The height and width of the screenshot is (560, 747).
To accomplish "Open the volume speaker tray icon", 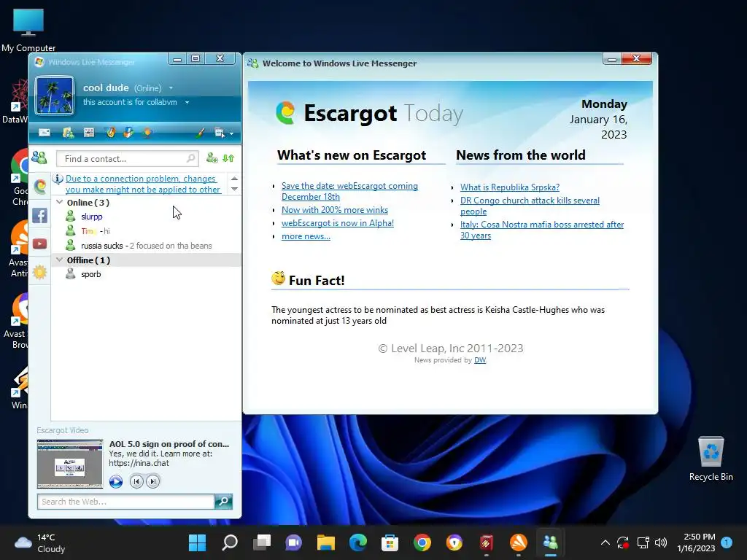I will point(661,542).
